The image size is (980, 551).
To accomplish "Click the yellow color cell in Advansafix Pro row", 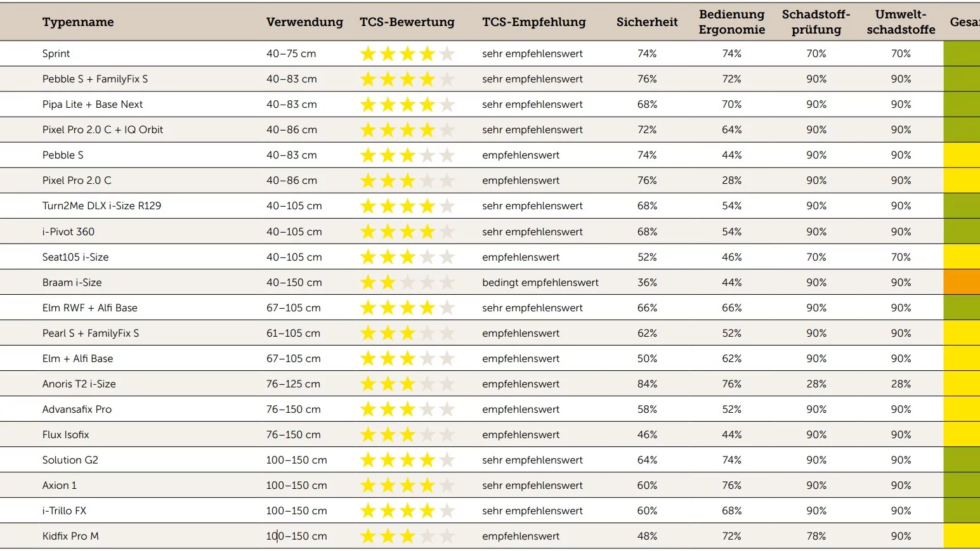I will [962, 409].
